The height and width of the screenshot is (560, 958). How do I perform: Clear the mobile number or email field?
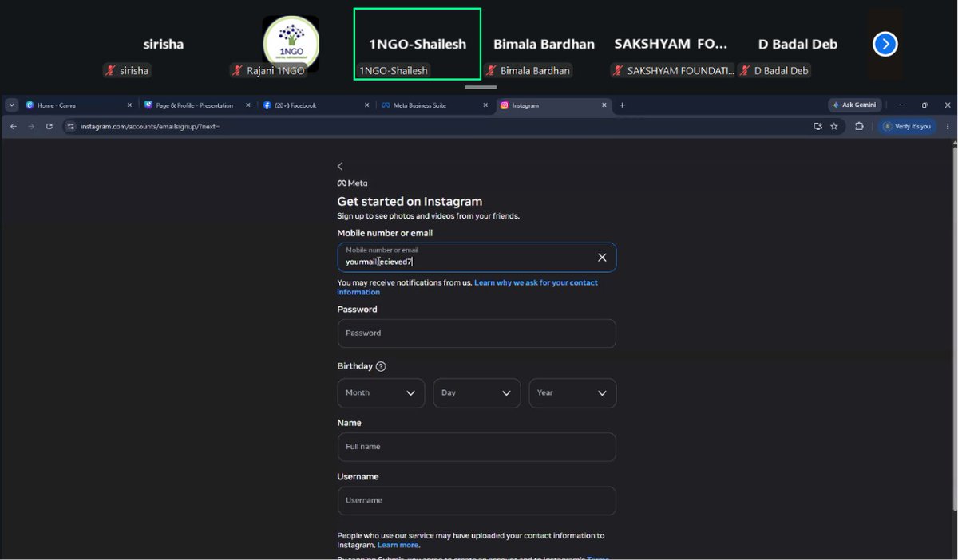coord(602,257)
